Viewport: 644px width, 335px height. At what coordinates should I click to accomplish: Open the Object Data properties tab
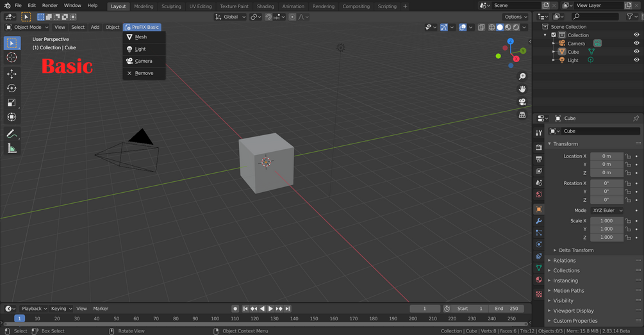[539, 268]
